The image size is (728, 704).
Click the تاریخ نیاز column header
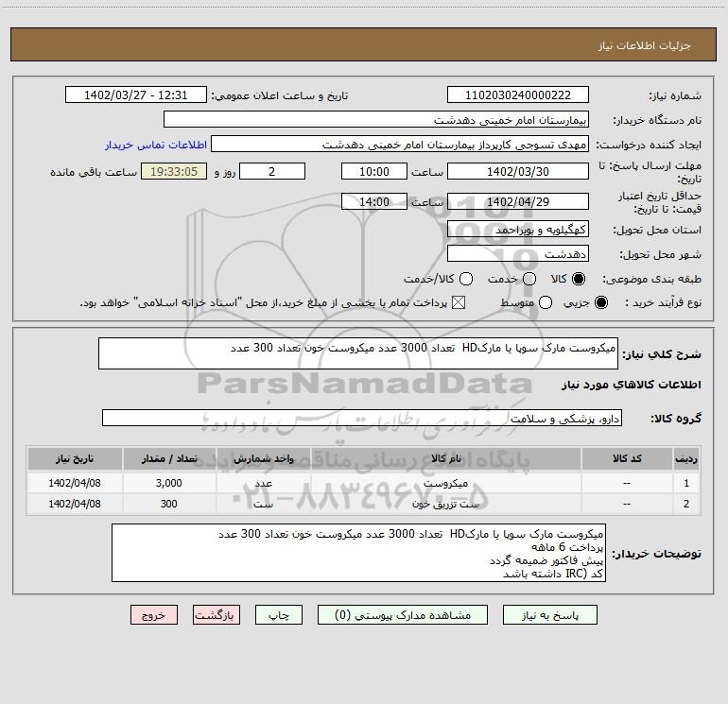[75, 458]
